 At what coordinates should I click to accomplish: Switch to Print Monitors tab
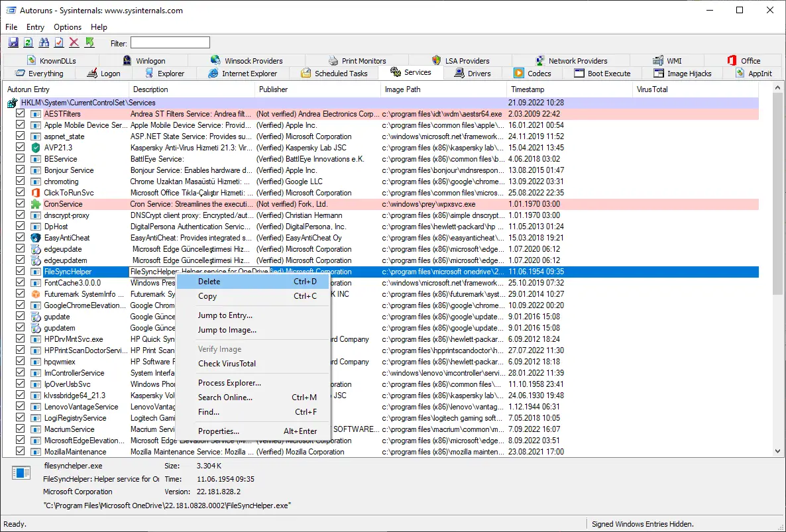click(x=357, y=60)
